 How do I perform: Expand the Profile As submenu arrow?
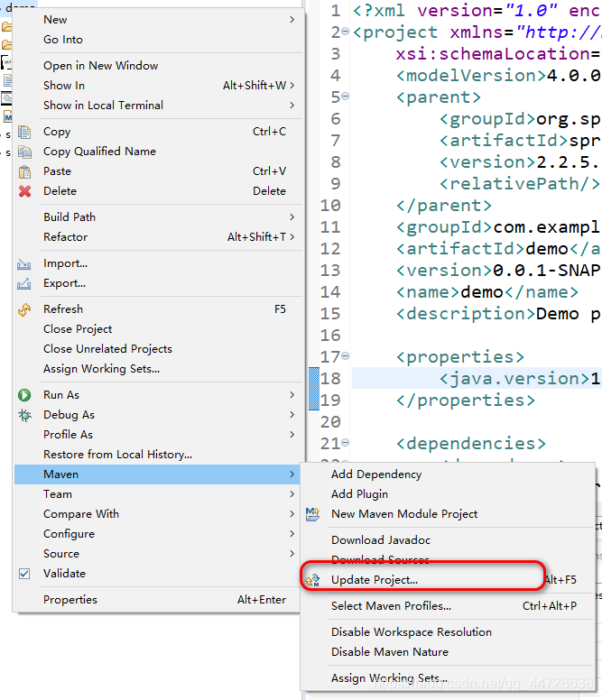tap(292, 435)
